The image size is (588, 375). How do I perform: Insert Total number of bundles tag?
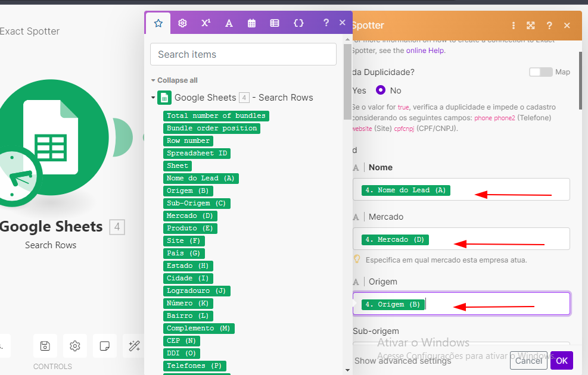click(x=216, y=115)
